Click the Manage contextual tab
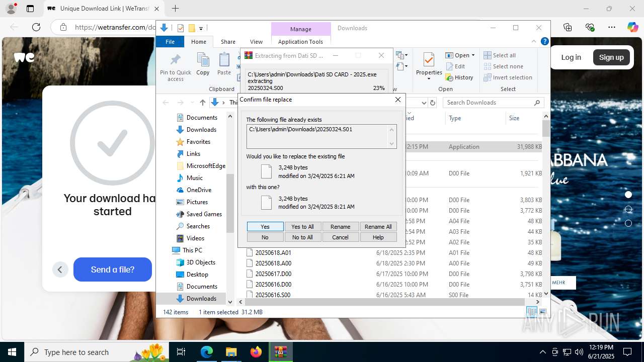644x362 pixels. [301, 29]
